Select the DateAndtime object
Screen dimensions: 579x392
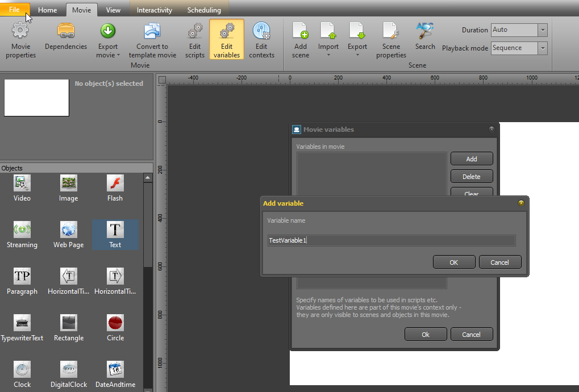pos(115,374)
